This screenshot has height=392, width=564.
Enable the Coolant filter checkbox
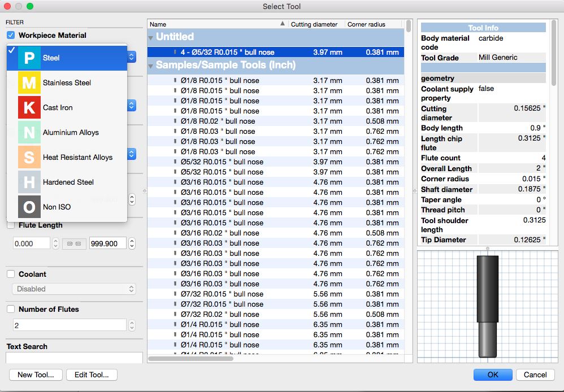[x=11, y=274]
